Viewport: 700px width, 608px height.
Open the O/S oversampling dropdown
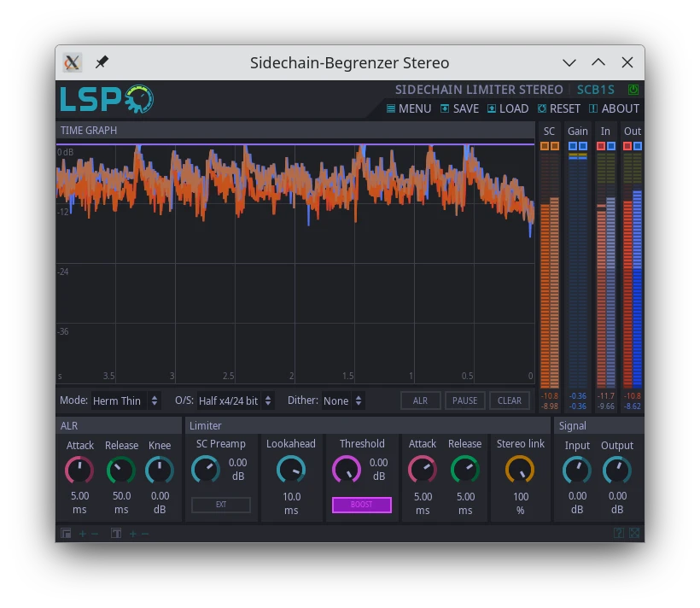point(235,400)
